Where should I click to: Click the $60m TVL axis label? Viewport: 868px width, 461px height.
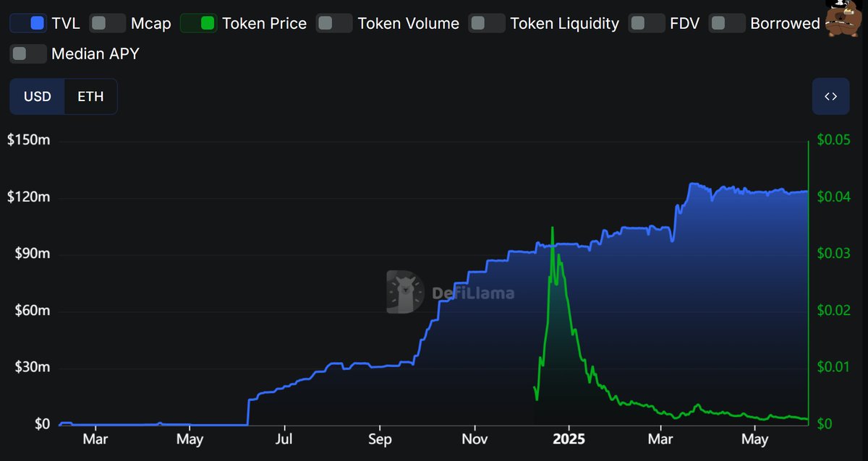click(x=32, y=311)
